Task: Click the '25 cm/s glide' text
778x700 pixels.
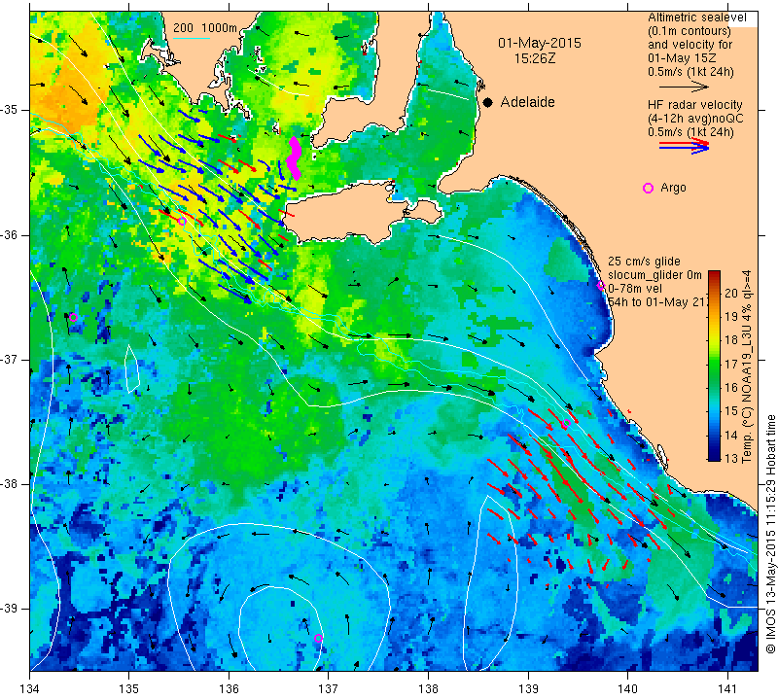Action: (644, 262)
